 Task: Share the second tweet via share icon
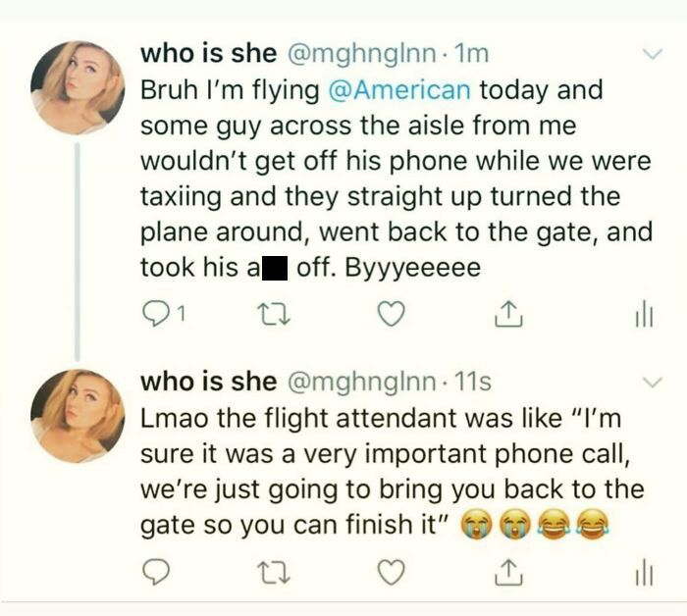click(508, 572)
